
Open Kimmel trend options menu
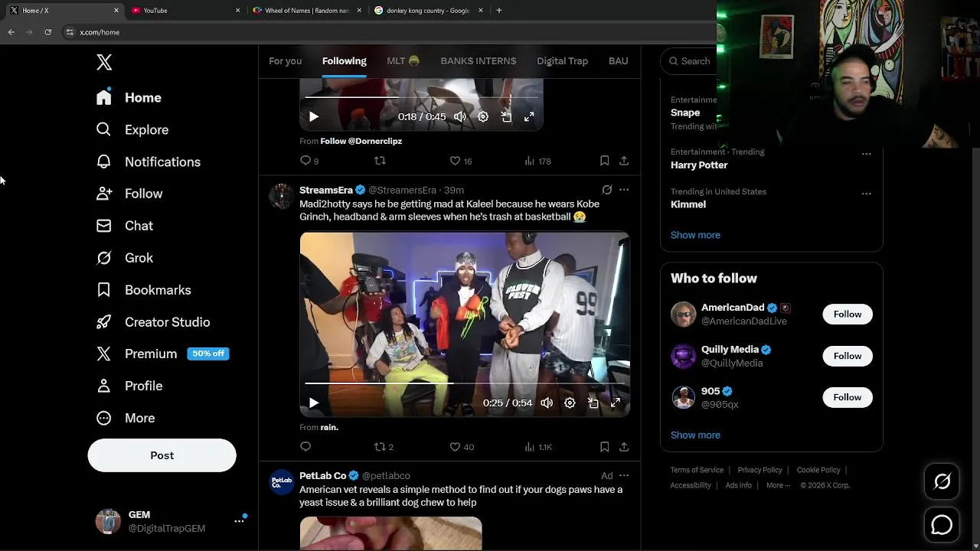[867, 193]
